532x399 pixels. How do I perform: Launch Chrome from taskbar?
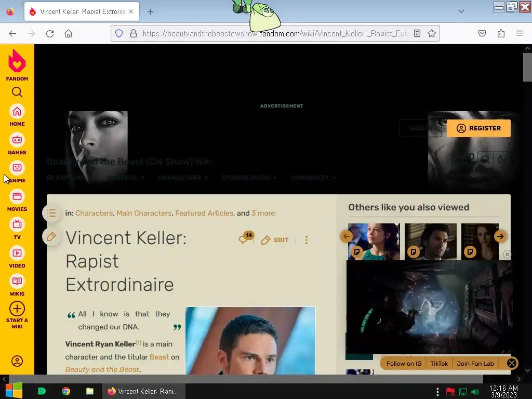tap(66, 391)
